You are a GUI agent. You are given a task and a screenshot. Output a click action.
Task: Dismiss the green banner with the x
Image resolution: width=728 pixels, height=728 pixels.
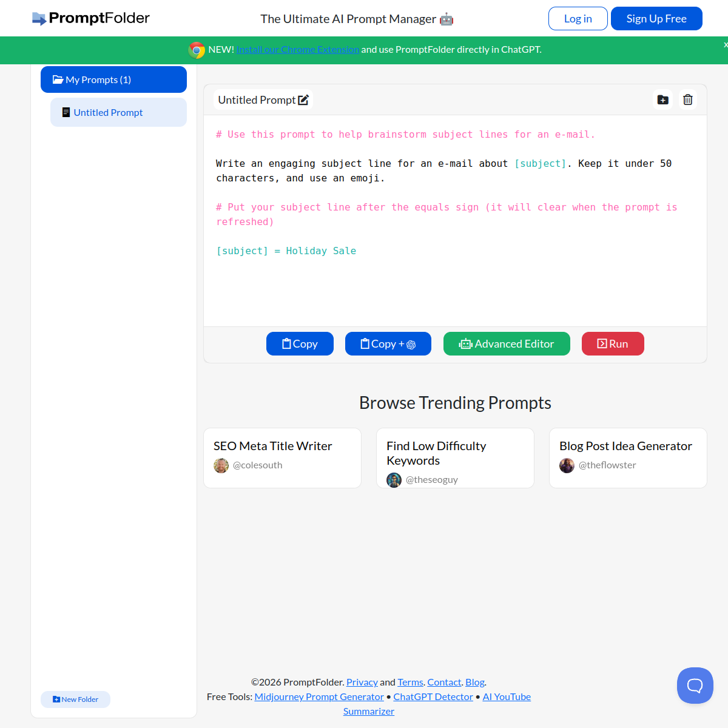click(724, 45)
